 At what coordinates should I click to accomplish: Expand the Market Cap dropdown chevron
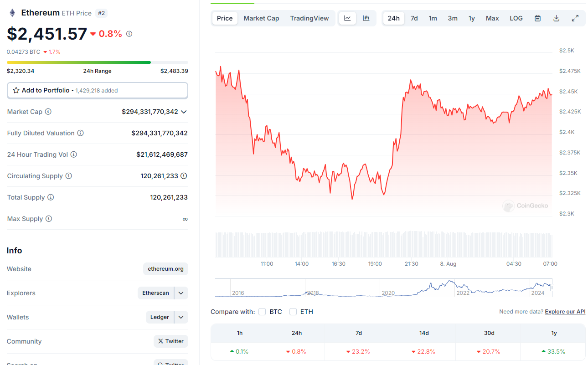click(x=184, y=112)
